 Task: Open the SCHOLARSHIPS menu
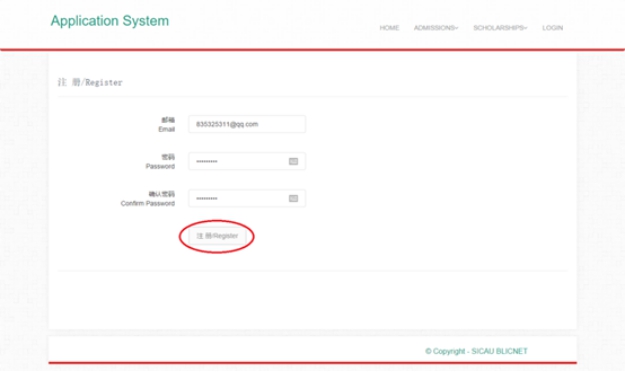[x=500, y=28]
